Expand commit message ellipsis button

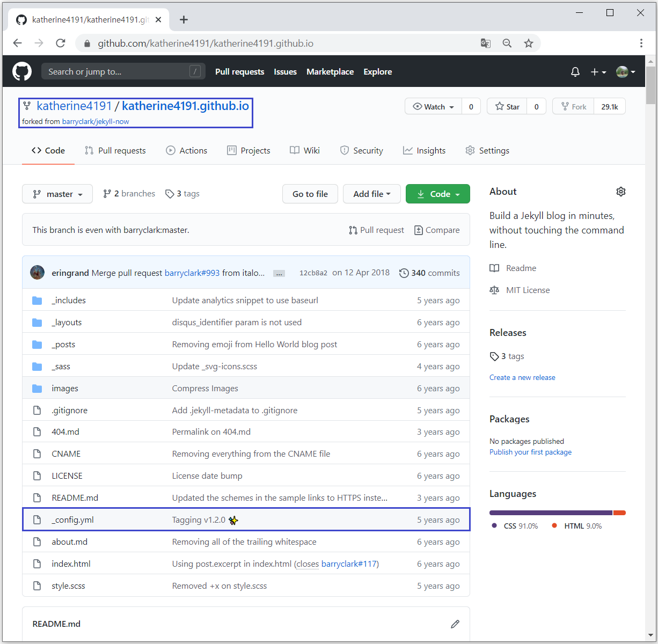pos(279,273)
